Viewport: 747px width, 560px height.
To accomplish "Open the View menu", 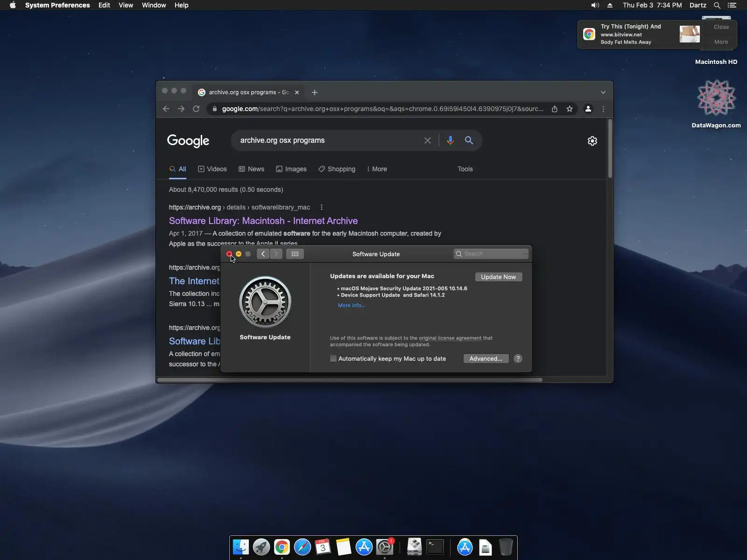I will (126, 5).
